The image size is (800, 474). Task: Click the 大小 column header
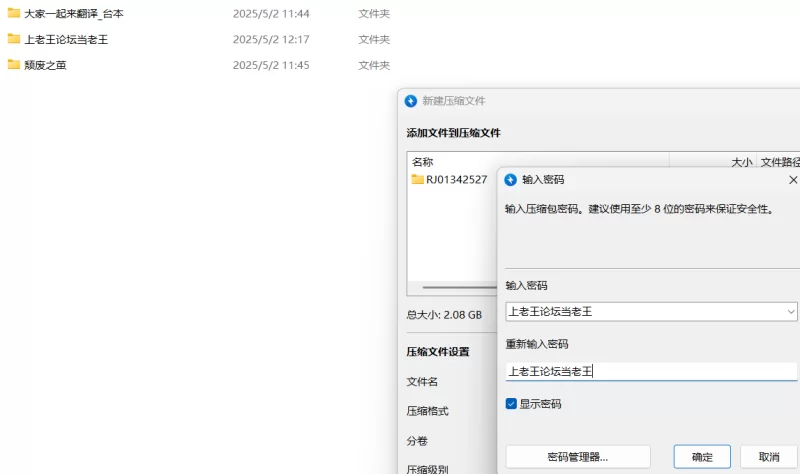pyautogui.click(x=740, y=162)
